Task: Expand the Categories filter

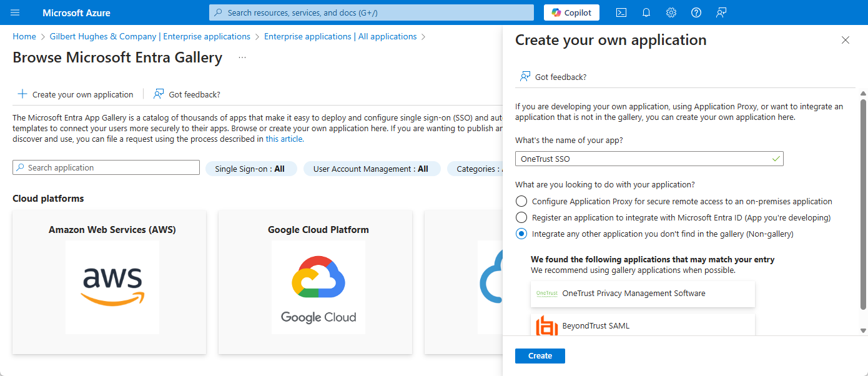Action: [x=476, y=169]
